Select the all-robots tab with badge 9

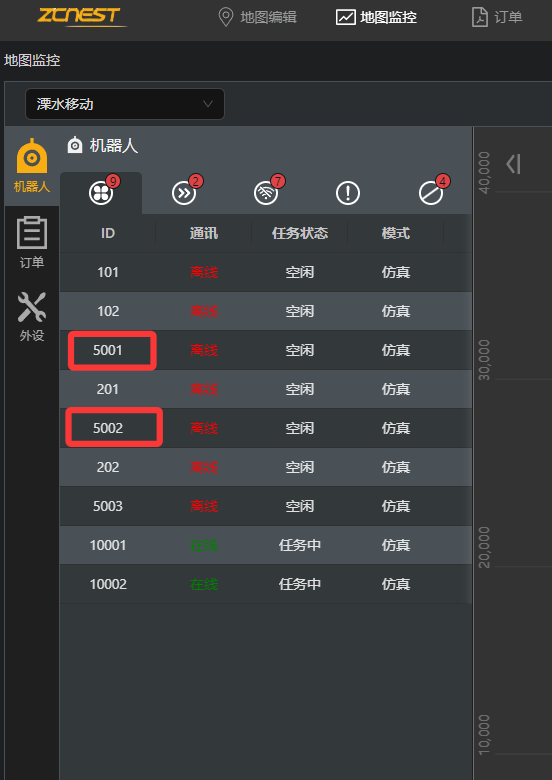click(101, 193)
